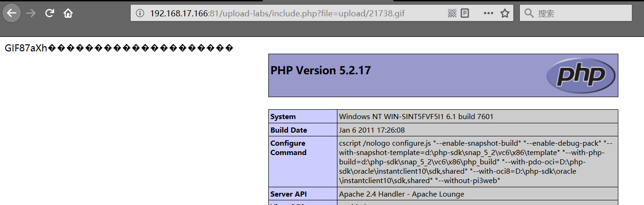Click the browser back arrow button
The width and height of the screenshot is (644, 205).
[x=12, y=13]
